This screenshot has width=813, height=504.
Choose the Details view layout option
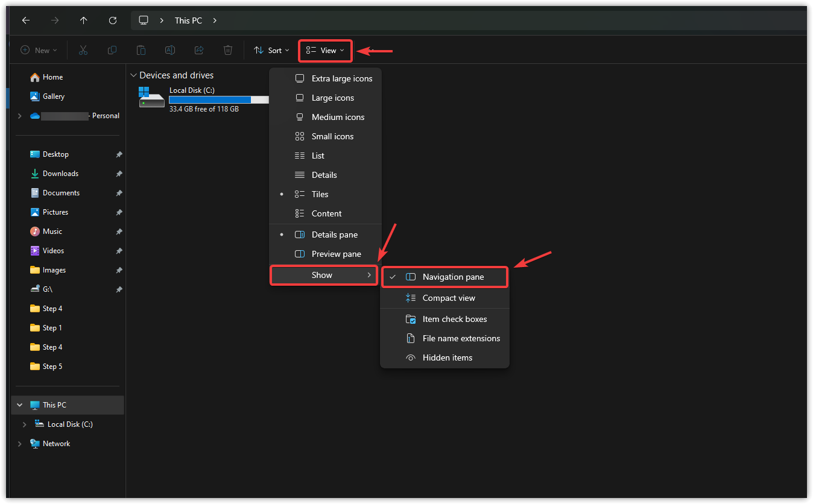pyautogui.click(x=324, y=175)
